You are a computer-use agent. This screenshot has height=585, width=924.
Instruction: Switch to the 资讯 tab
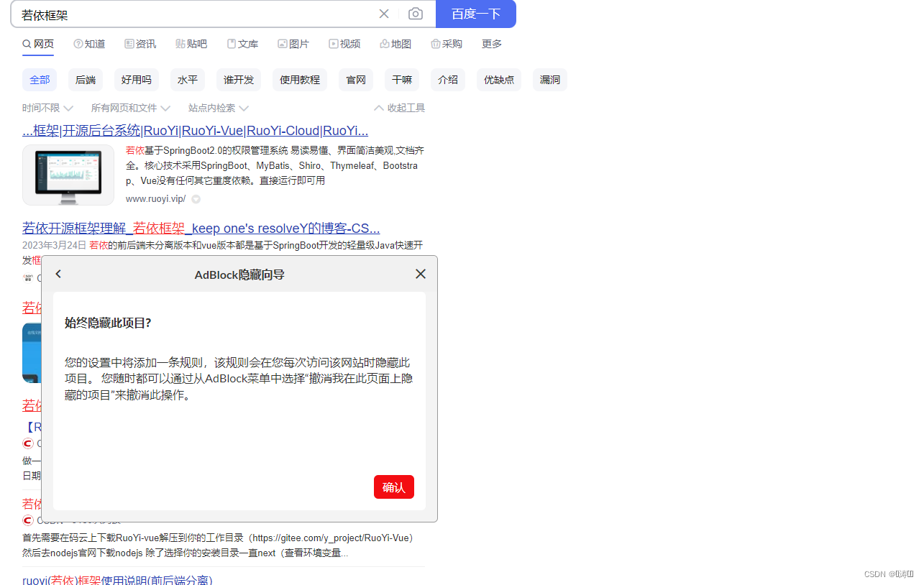140,44
